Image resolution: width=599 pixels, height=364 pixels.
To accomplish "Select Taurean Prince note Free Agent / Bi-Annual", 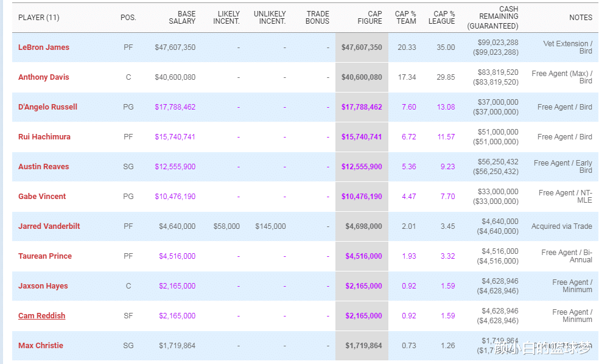I will point(567,256).
